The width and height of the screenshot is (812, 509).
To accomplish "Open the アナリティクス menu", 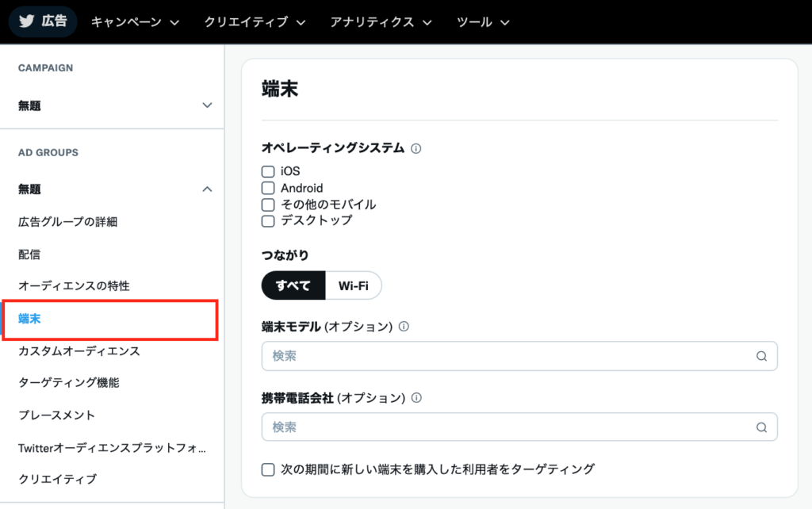I will coord(381,22).
